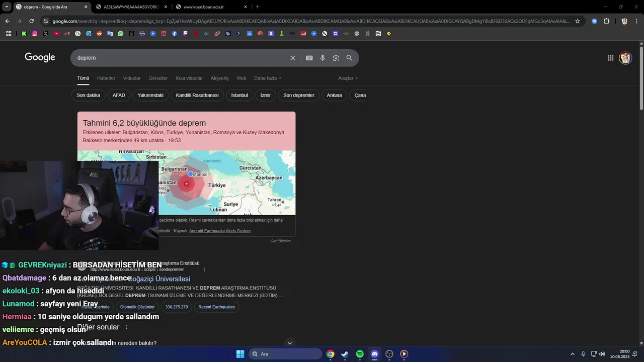Open the Kick bookmark icon
This screenshot has height=362, width=644.
click(24, 34)
